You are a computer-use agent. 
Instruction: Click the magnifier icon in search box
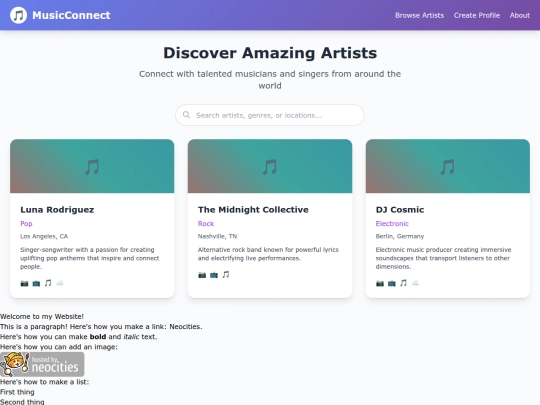[186, 115]
